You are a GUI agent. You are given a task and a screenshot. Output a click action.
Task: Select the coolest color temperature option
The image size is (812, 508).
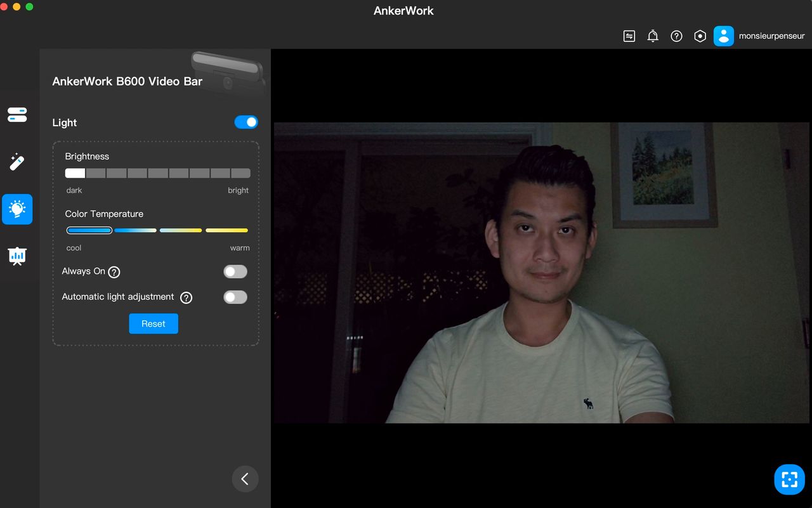[x=89, y=230]
